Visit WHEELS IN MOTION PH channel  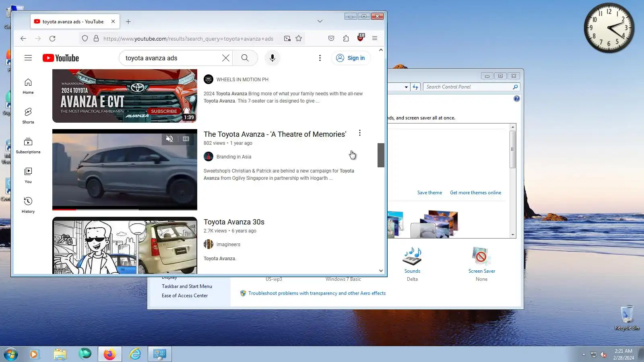tap(242, 80)
